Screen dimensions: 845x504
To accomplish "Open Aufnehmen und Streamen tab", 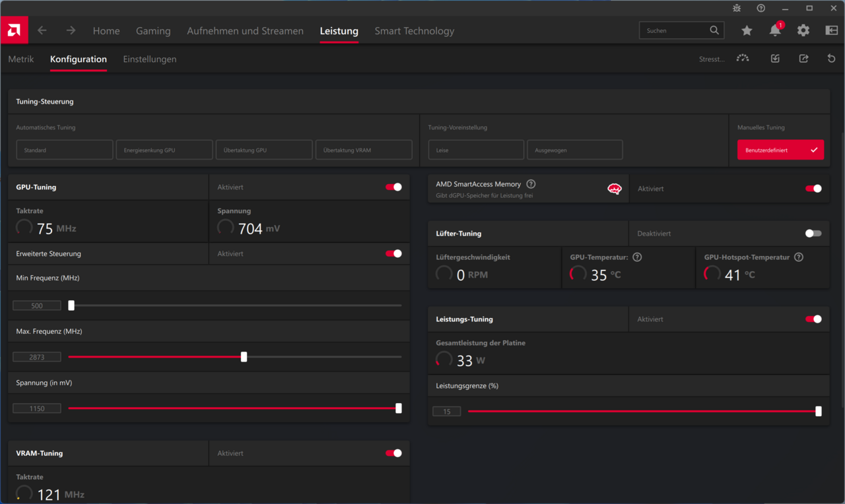I will [245, 30].
